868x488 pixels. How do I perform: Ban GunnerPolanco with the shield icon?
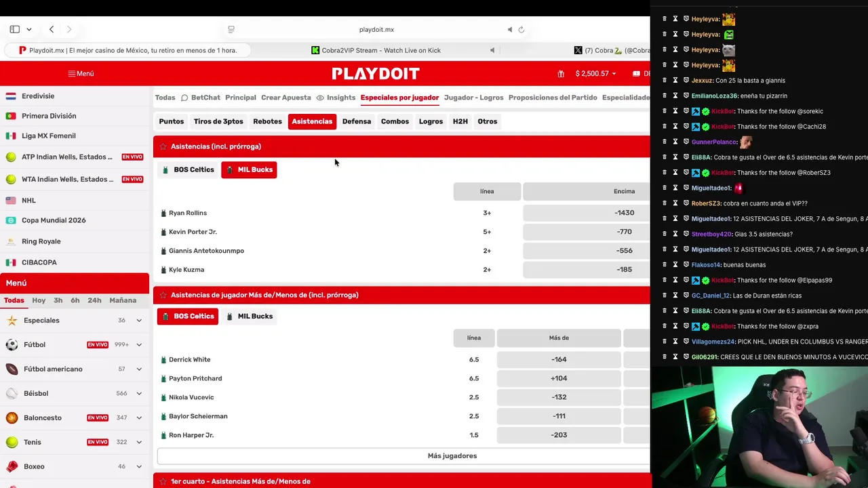[686, 142]
